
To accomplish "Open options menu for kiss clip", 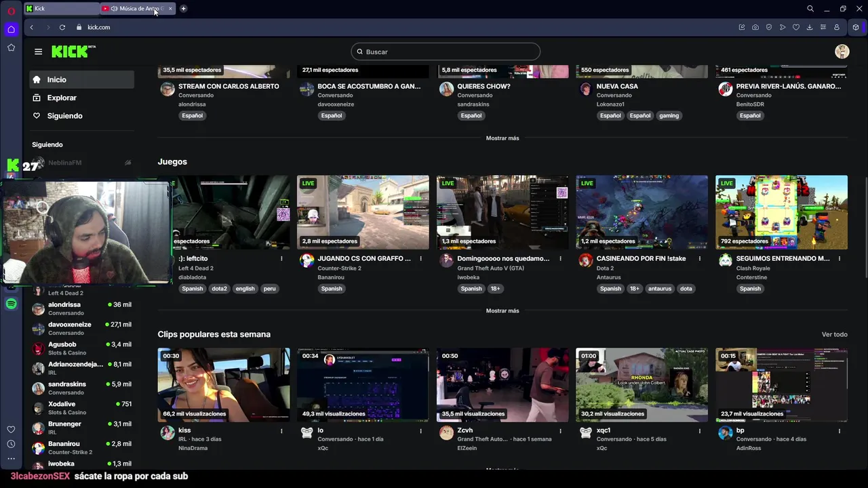I will (x=281, y=430).
